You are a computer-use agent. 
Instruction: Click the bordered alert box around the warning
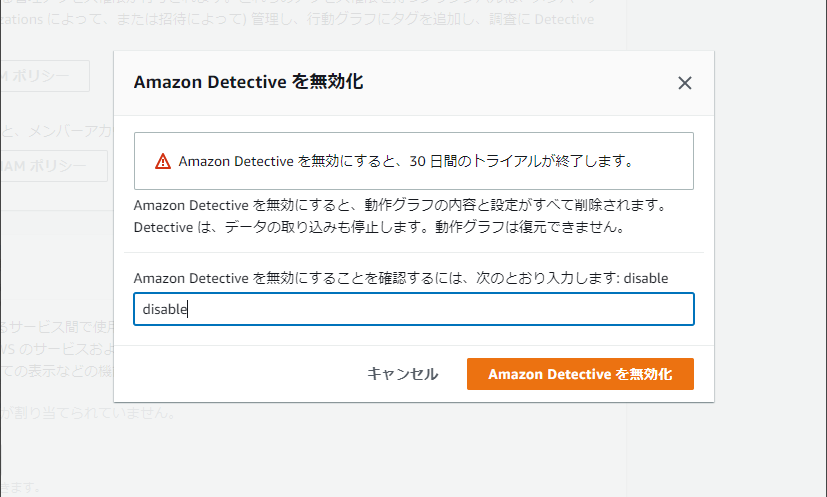414,161
